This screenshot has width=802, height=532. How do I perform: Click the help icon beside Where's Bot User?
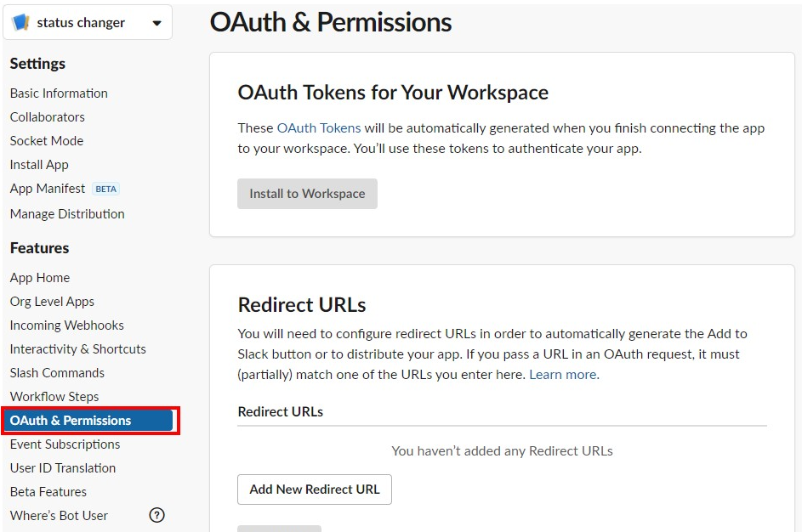tap(156, 515)
